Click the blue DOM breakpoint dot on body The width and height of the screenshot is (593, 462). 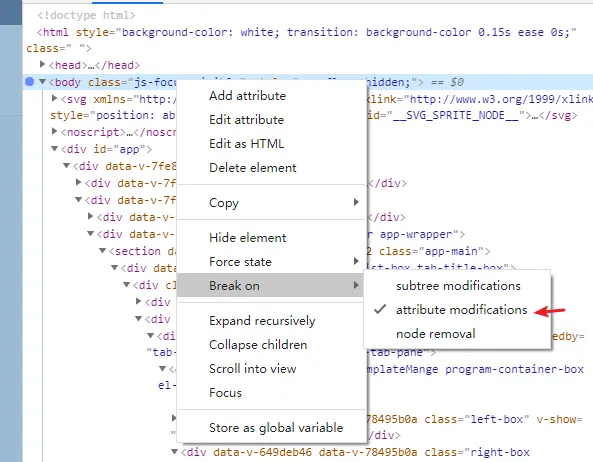point(29,81)
